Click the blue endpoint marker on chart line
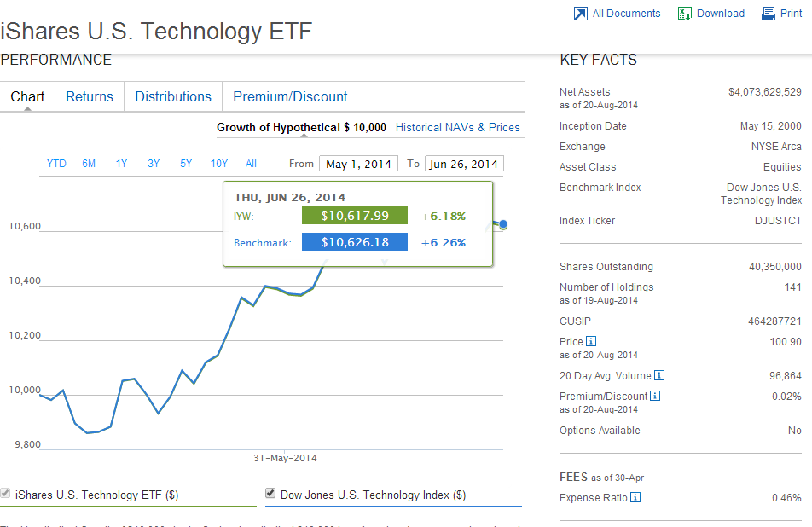This screenshot has width=812, height=527. pyautogui.click(x=503, y=224)
